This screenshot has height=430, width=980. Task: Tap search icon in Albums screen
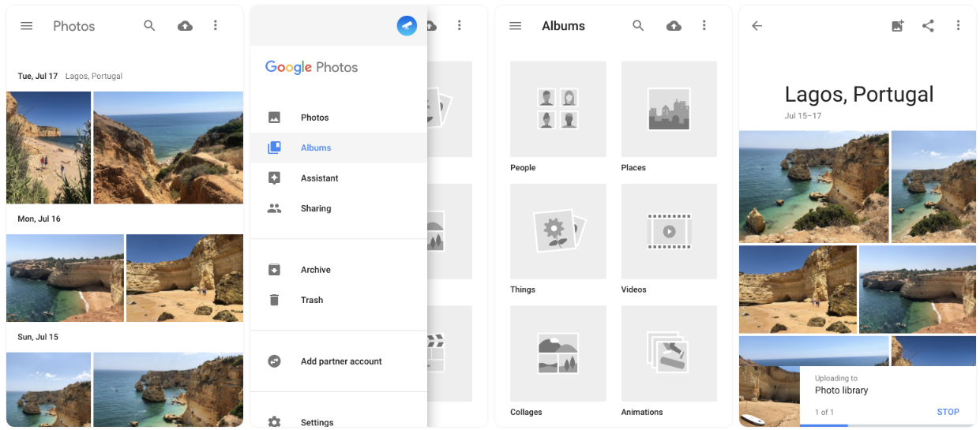pos(639,26)
